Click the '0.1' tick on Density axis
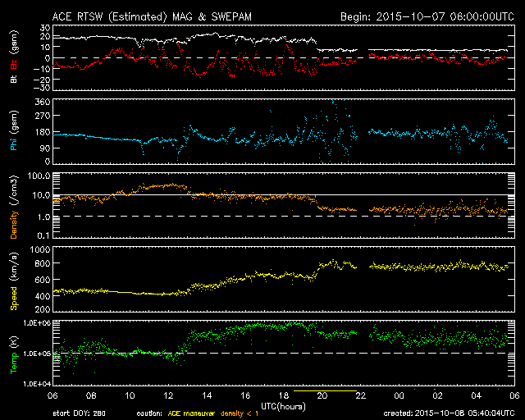Screen dimensions: 525x420 click(x=43, y=235)
